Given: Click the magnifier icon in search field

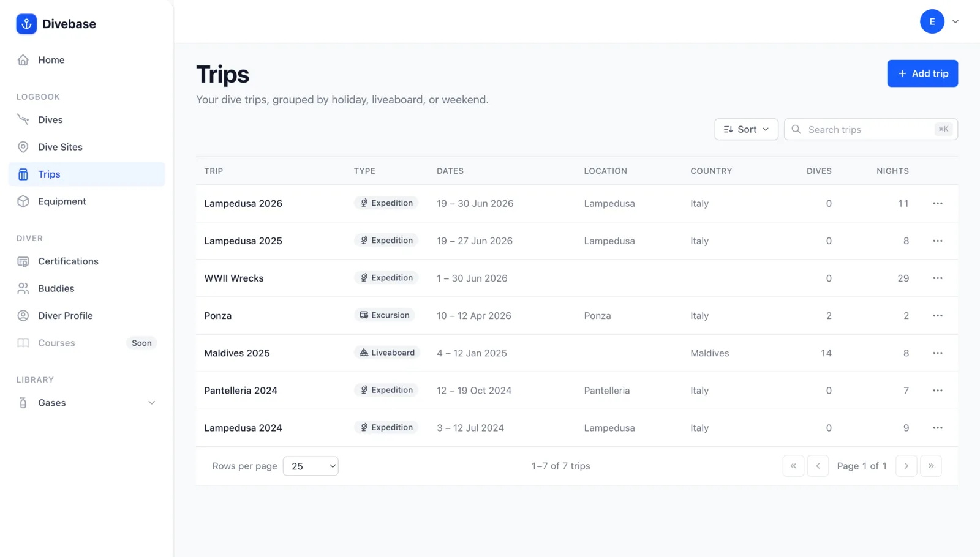Looking at the screenshot, I should (796, 129).
